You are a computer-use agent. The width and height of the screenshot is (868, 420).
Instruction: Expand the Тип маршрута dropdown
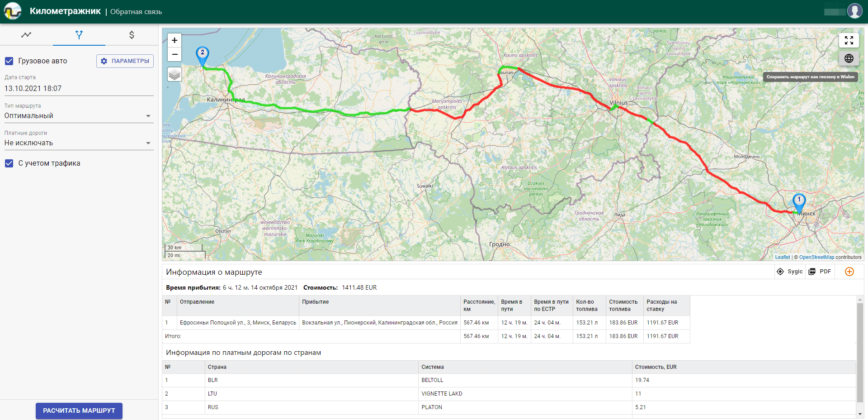tap(79, 116)
